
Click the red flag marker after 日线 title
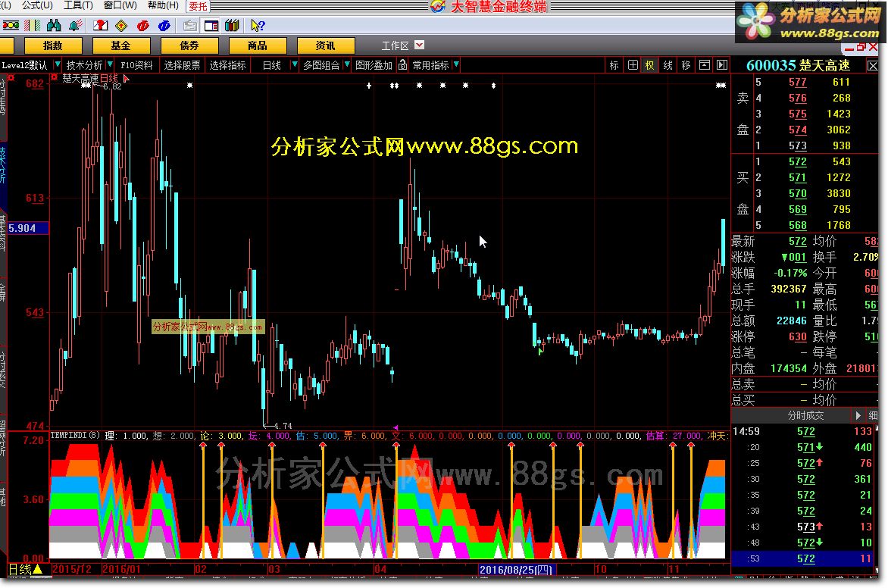tap(127, 79)
